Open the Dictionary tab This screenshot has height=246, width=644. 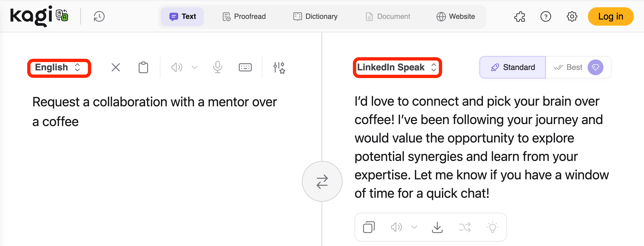click(x=315, y=16)
